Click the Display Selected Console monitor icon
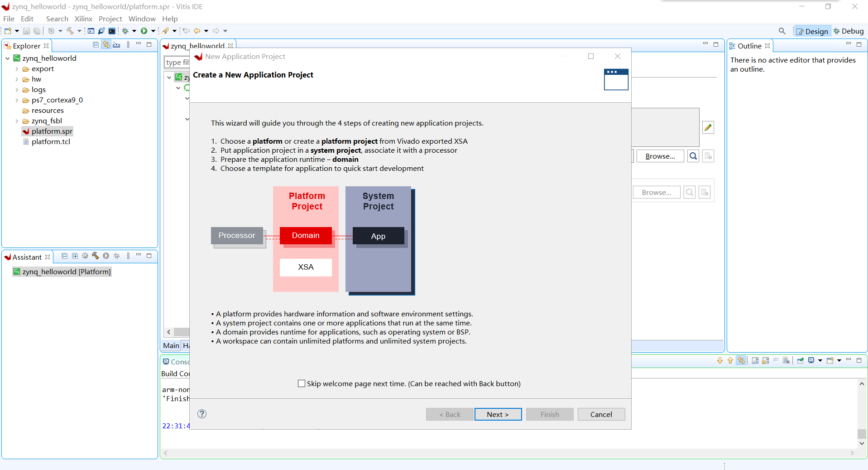 811,360
